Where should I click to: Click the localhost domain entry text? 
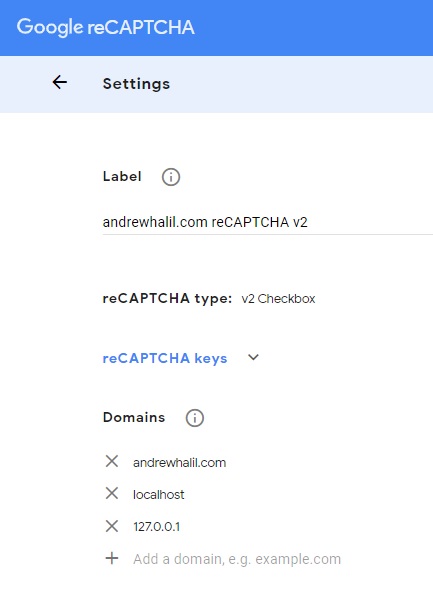point(158,495)
